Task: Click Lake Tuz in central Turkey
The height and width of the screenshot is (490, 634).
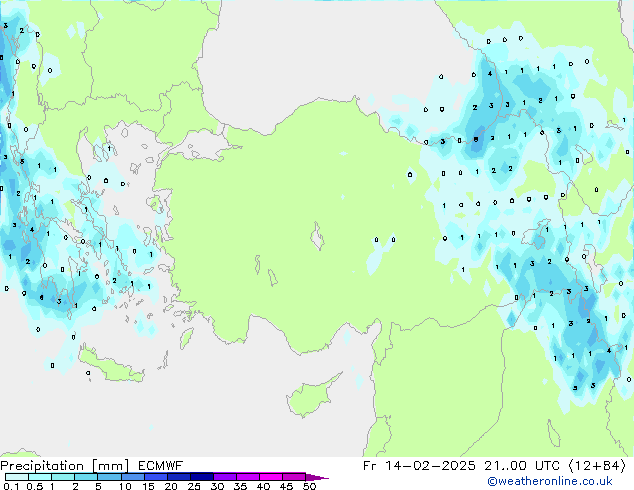Action: [318, 236]
